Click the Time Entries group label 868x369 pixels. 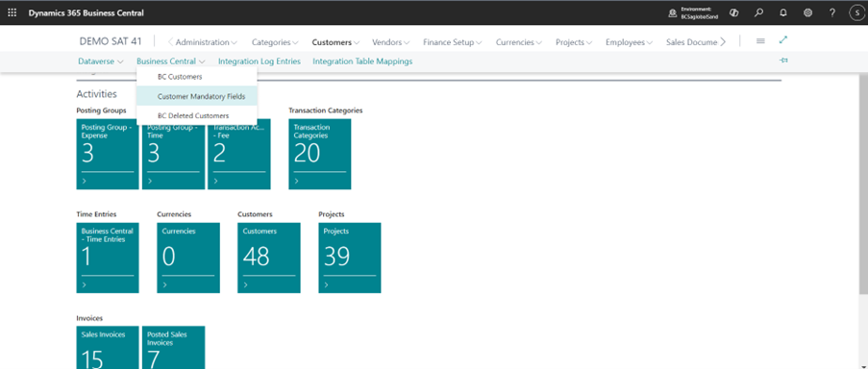96,214
